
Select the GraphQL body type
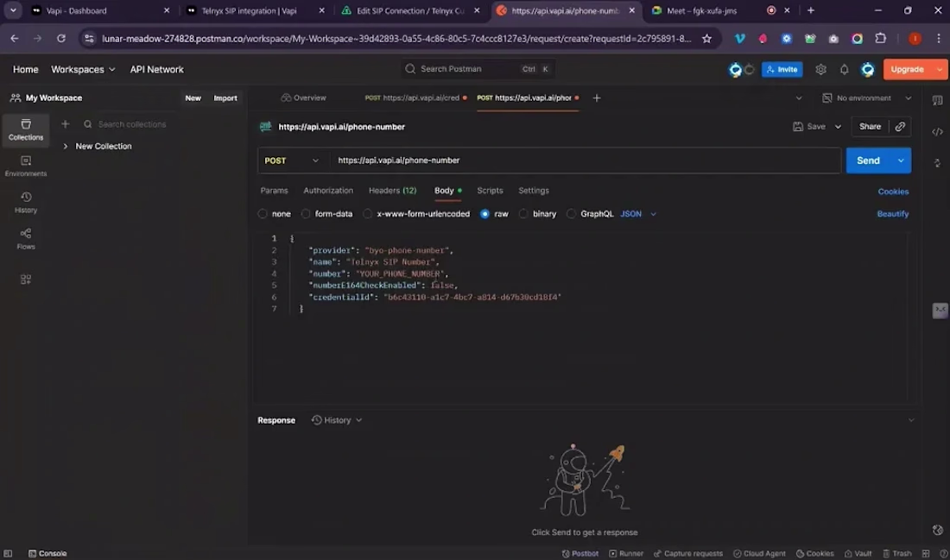pos(571,214)
